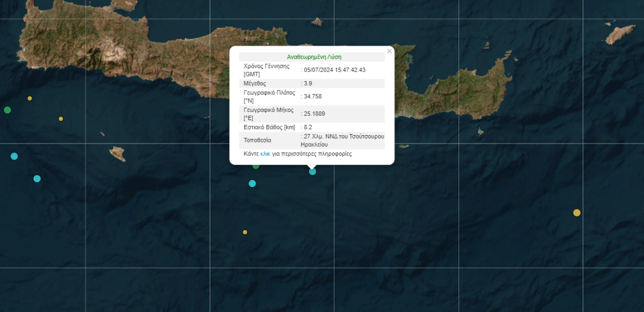Select the large yellow marker southeast of Crete
The image size is (644, 312).
(576, 213)
